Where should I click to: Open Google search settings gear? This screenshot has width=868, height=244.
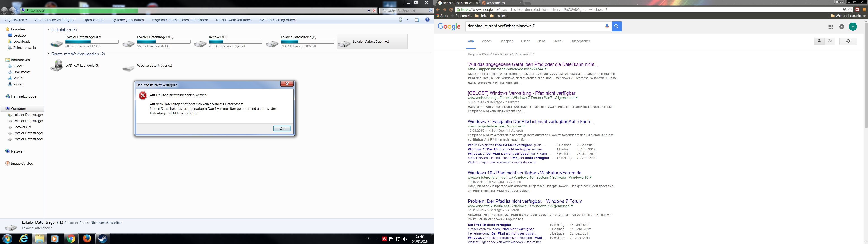[848, 41]
